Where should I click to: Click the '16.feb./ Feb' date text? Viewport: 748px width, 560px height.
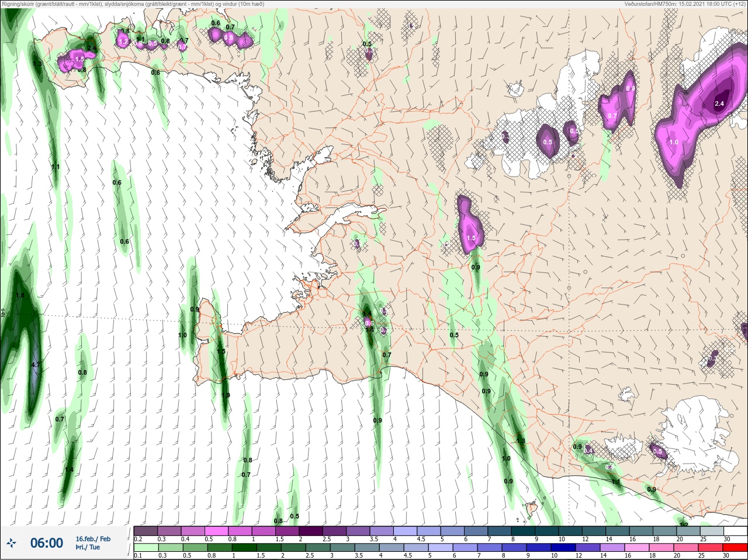point(93,539)
